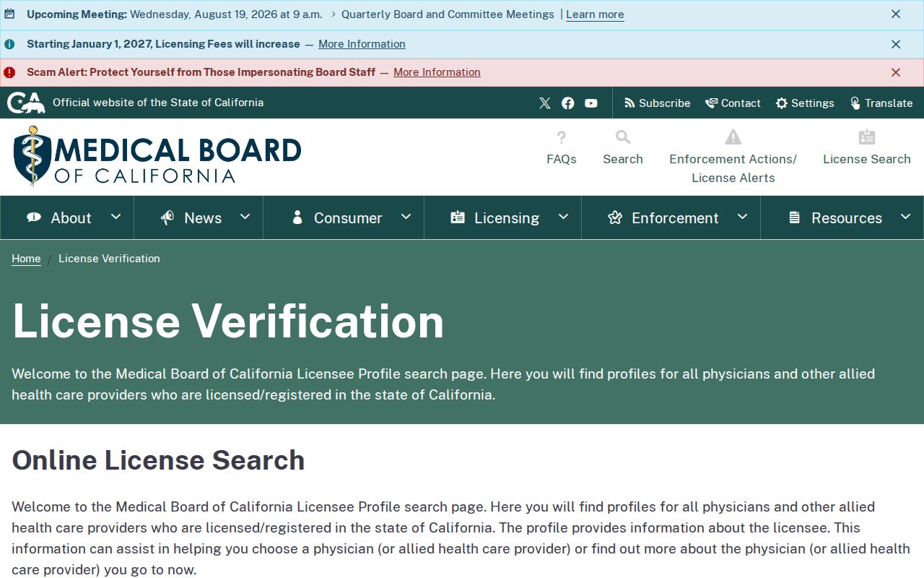924x578 pixels.
Task: Expand the Consumer menu chevron
Action: tap(406, 217)
